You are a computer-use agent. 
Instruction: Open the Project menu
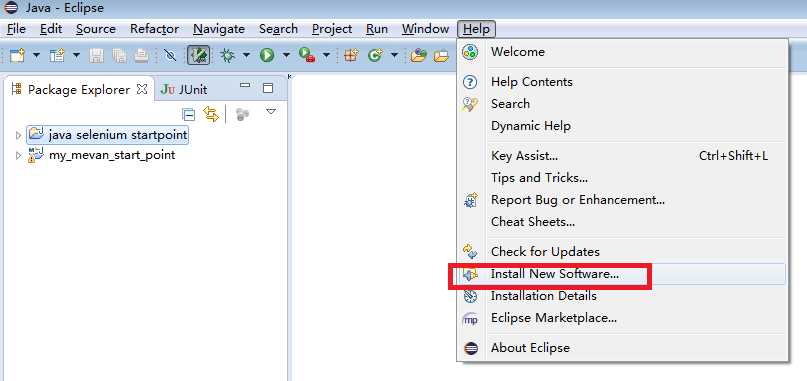click(x=332, y=29)
